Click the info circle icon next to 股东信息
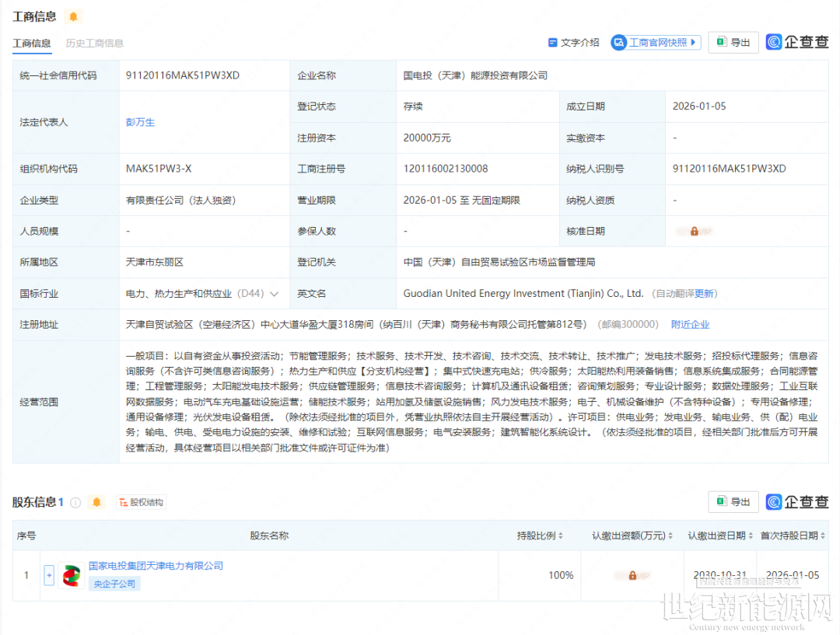840x635 pixels. 75,502
